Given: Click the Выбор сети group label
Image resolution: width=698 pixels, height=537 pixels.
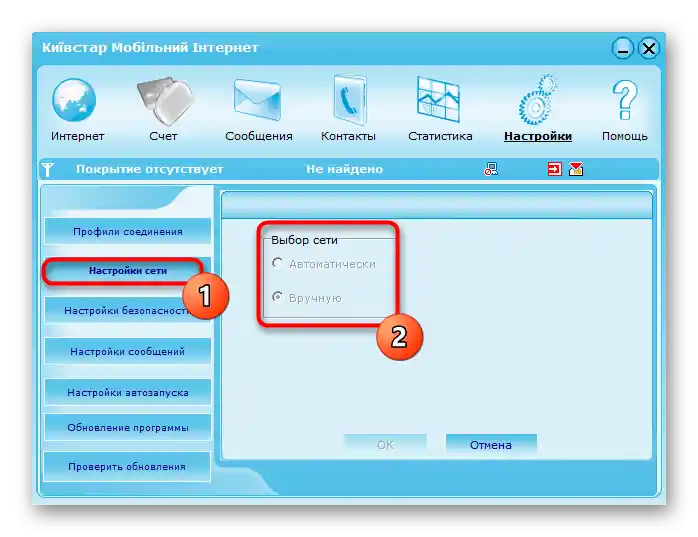Looking at the screenshot, I should [304, 240].
